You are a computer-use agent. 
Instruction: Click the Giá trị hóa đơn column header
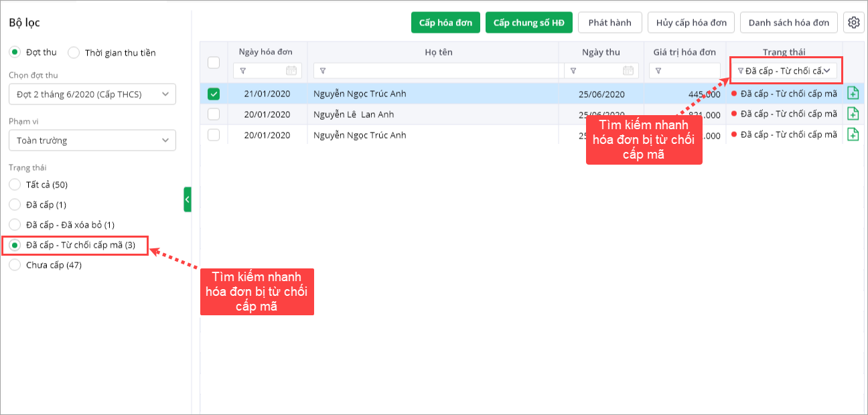point(684,52)
